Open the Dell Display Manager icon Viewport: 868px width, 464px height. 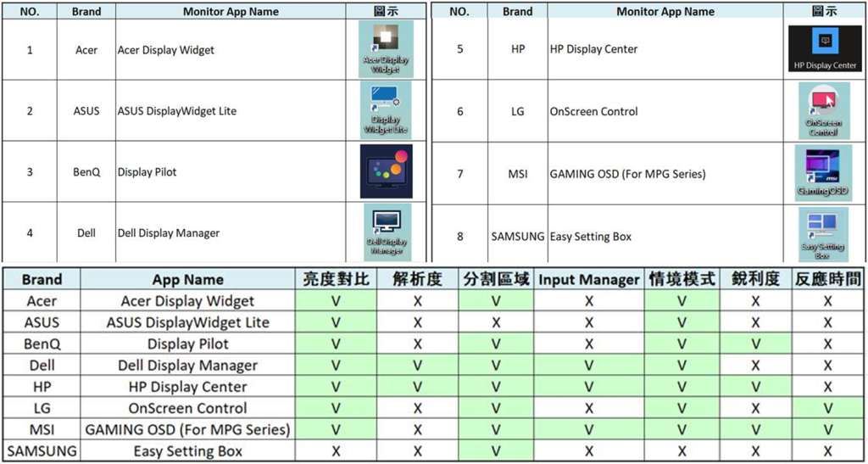[387, 232]
